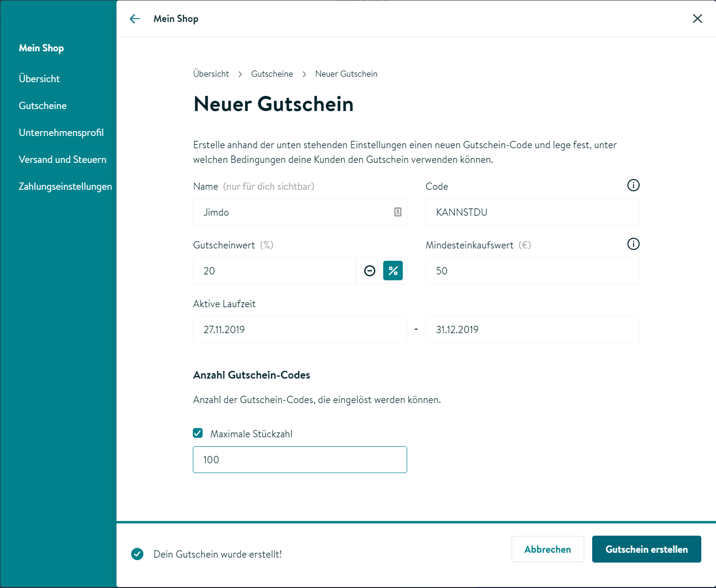Click the success checkmark icon in the footer
The image size is (716, 588).
tap(138, 554)
